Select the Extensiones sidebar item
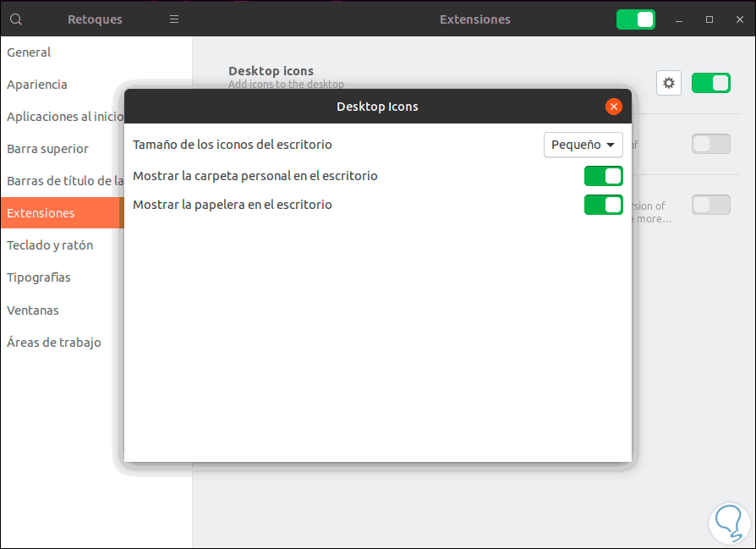This screenshot has width=756, height=549. [x=41, y=213]
